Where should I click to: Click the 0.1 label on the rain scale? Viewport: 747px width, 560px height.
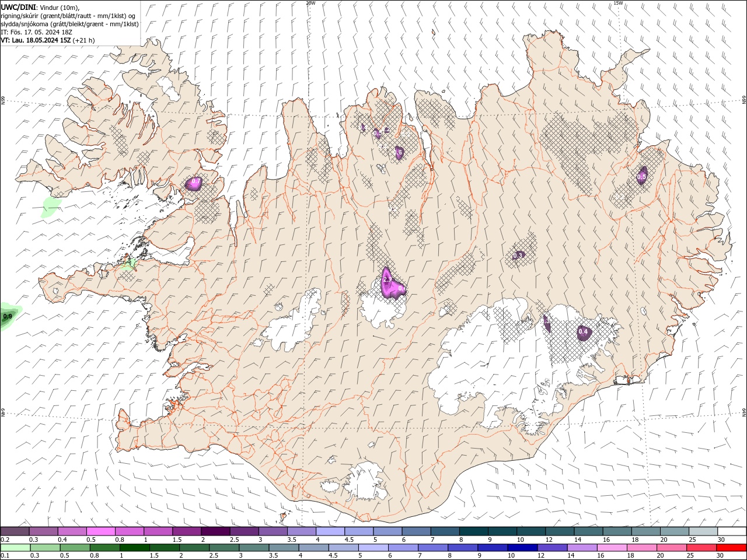tap(6, 556)
